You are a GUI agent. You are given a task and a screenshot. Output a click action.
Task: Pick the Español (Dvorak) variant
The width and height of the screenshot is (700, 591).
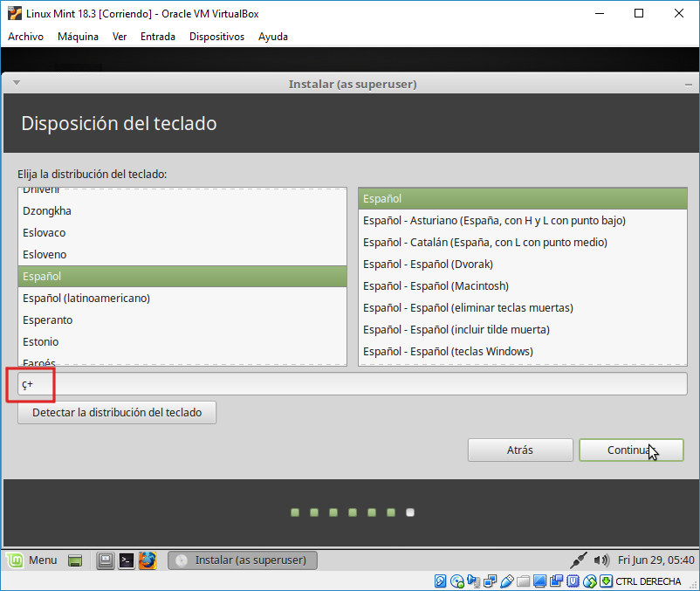point(522,265)
